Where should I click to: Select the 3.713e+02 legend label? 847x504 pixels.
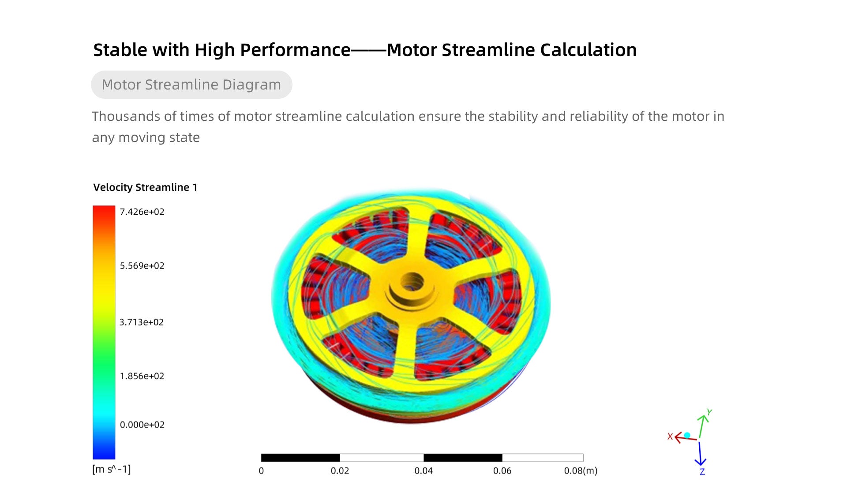click(142, 322)
